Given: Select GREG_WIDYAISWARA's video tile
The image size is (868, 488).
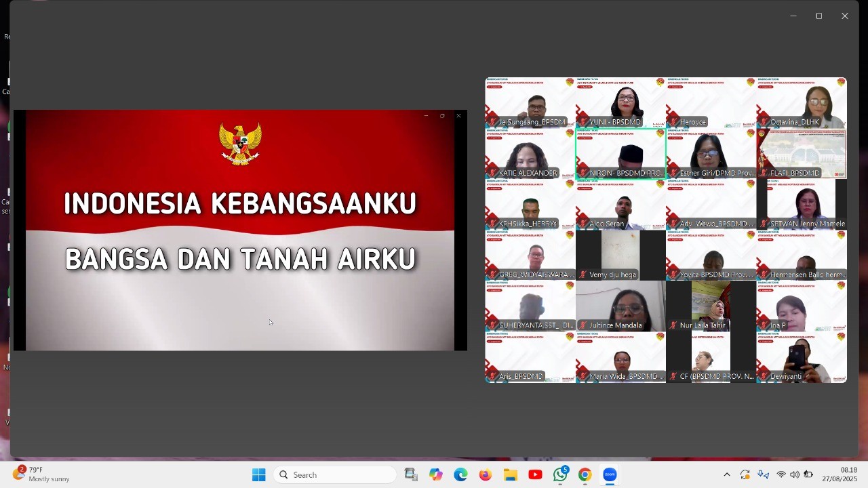Looking at the screenshot, I should point(530,255).
